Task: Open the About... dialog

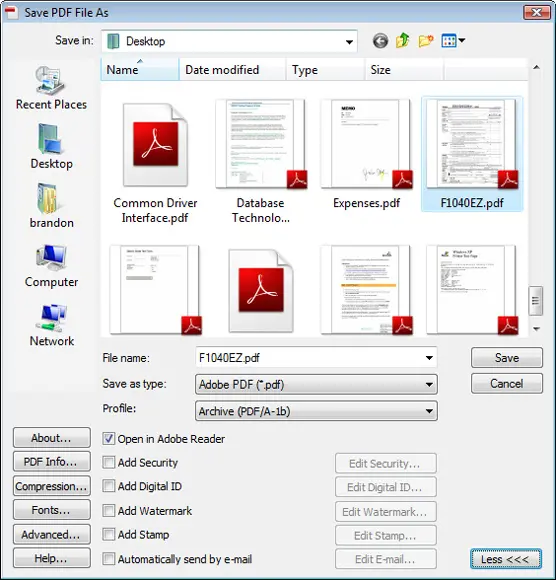Action: (x=51, y=438)
